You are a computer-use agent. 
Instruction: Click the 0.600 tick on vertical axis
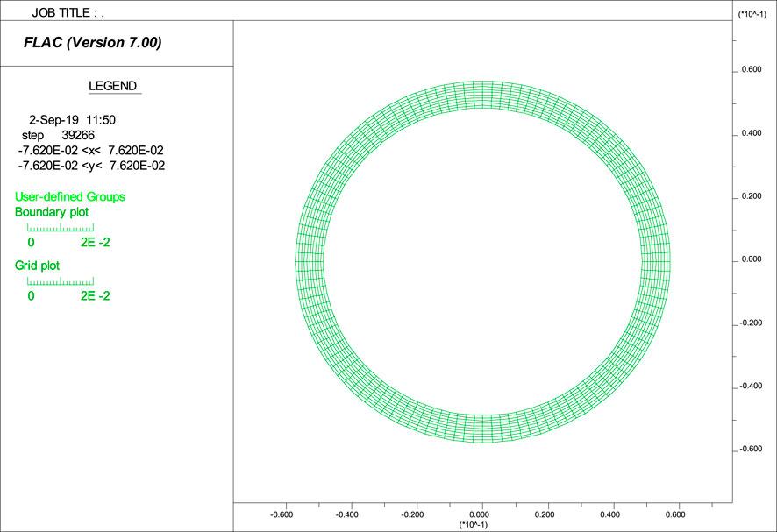pyautogui.click(x=752, y=70)
